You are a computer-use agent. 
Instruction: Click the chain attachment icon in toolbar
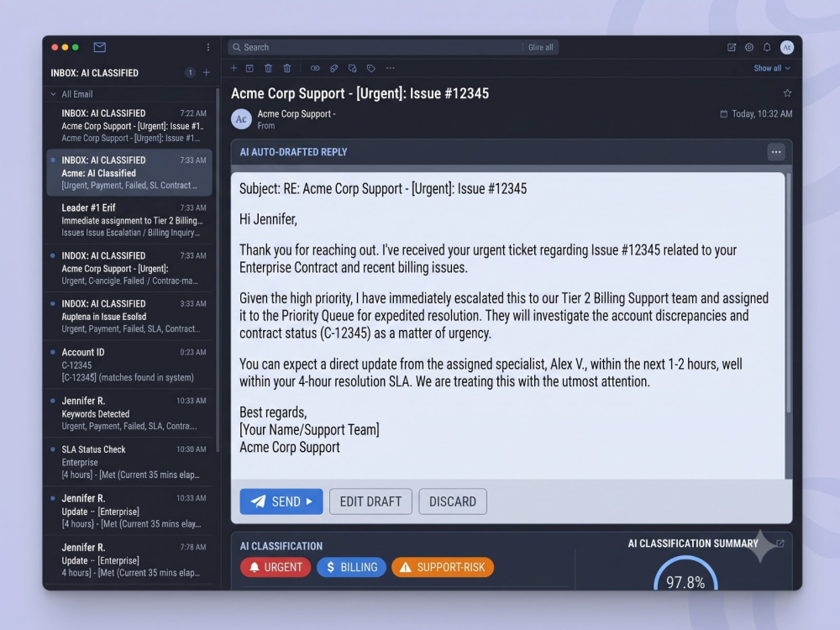click(x=333, y=68)
